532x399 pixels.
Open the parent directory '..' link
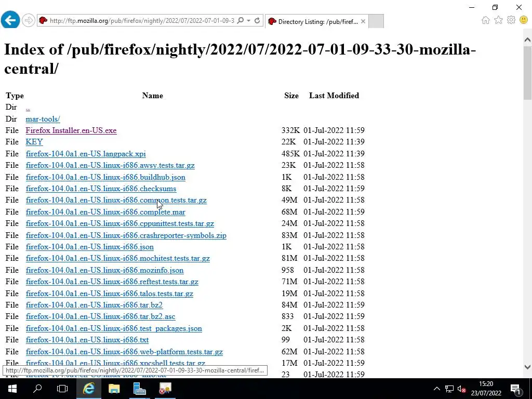[28, 108]
